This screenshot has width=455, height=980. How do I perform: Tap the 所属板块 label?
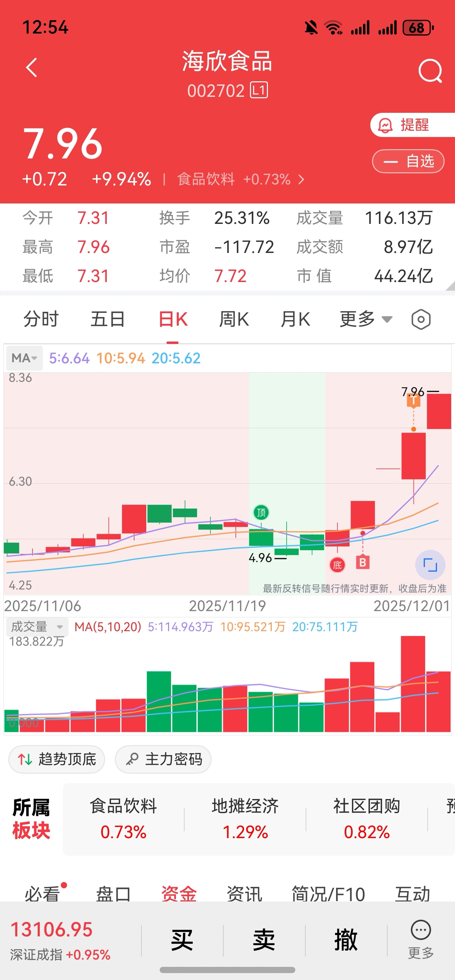31,819
